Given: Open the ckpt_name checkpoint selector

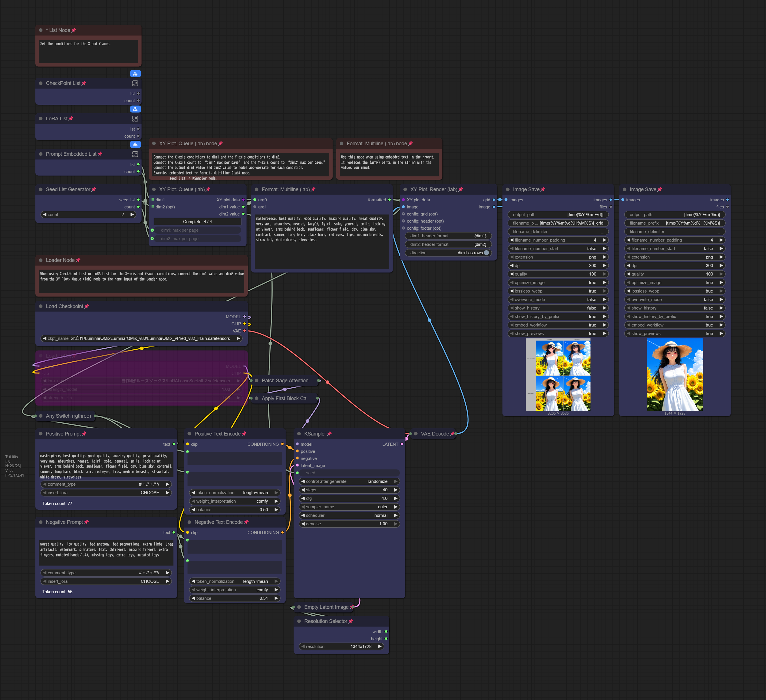Looking at the screenshot, I should click(x=141, y=338).
